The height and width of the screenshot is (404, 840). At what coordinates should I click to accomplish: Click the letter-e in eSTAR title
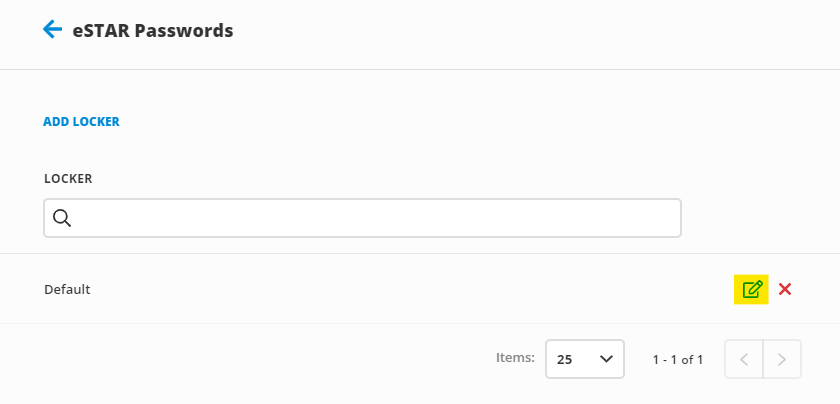(77, 32)
